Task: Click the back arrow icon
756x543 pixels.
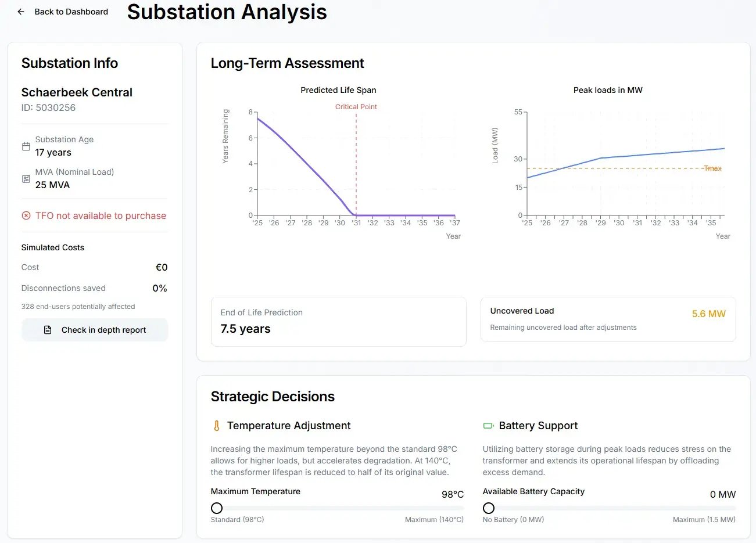Action: [21, 12]
